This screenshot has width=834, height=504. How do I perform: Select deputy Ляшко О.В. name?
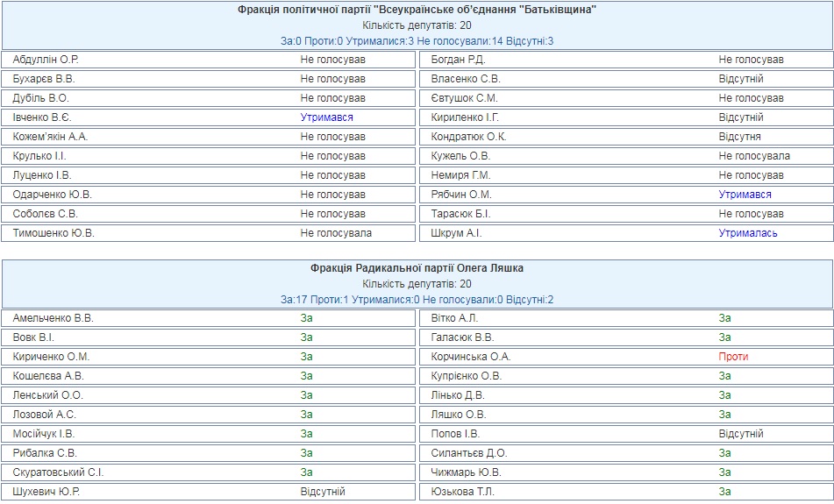[x=459, y=415]
